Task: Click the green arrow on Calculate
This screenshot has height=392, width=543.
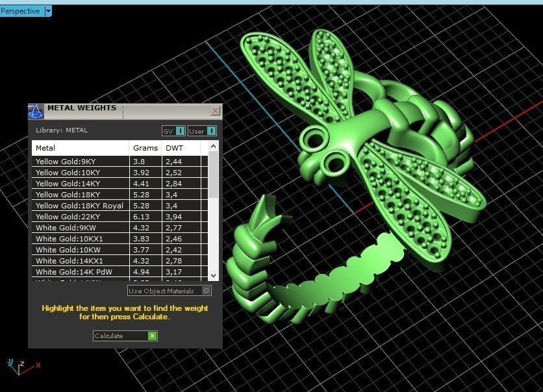Action: pyautogui.click(x=153, y=336)
